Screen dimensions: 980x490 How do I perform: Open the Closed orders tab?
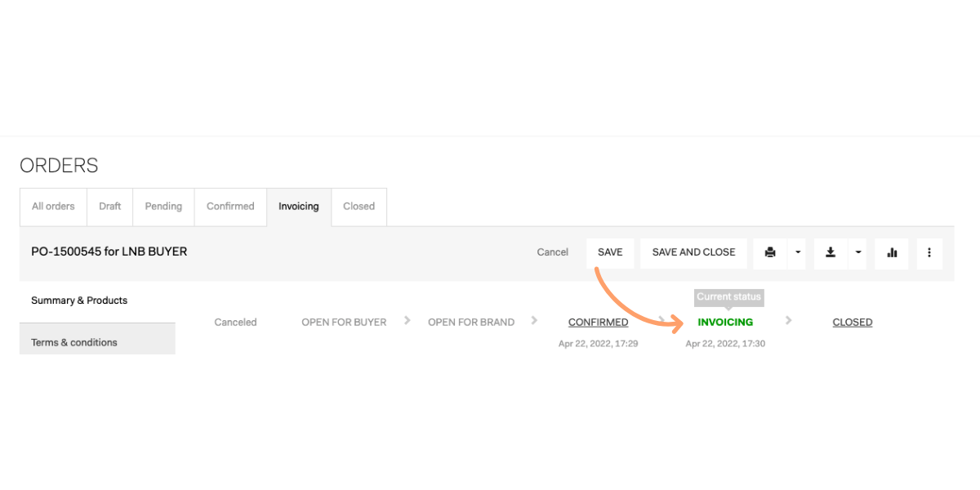[x=359, y=207]
